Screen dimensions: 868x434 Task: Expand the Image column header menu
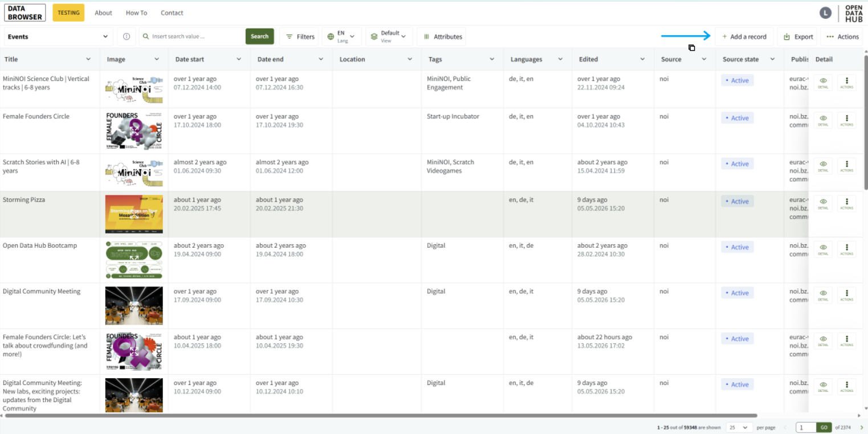tap(157, 59)
